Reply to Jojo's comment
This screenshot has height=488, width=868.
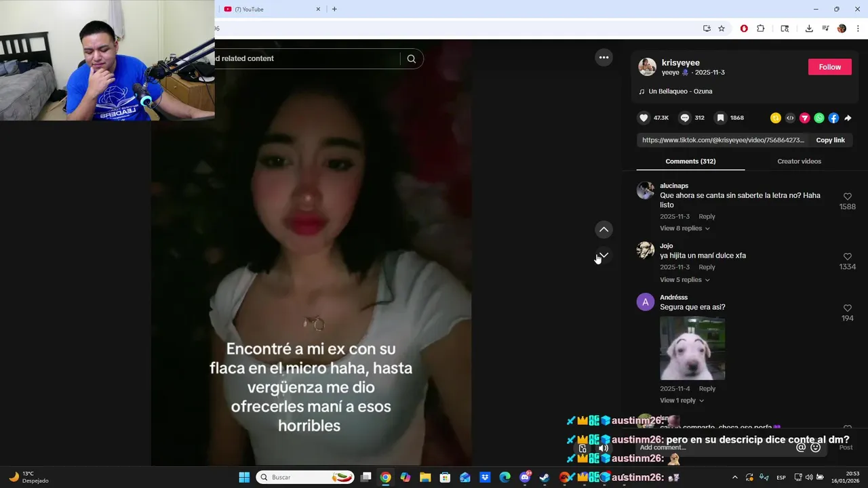pyautogui.click(x=707, y=267)
